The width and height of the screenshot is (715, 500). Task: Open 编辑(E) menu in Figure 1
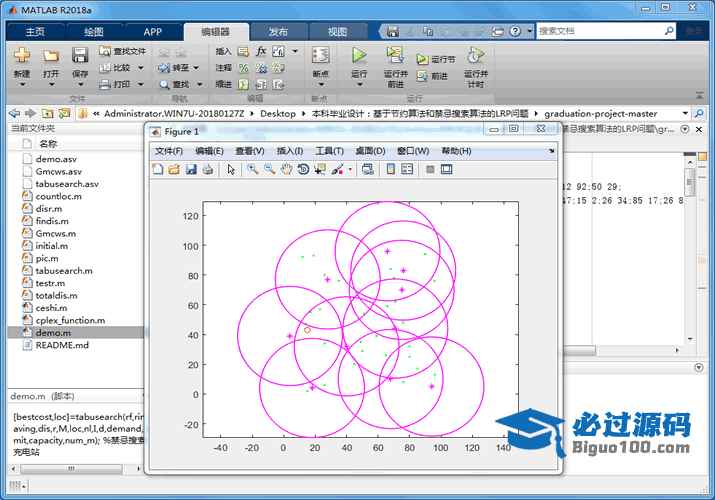[x=209, y=151]
